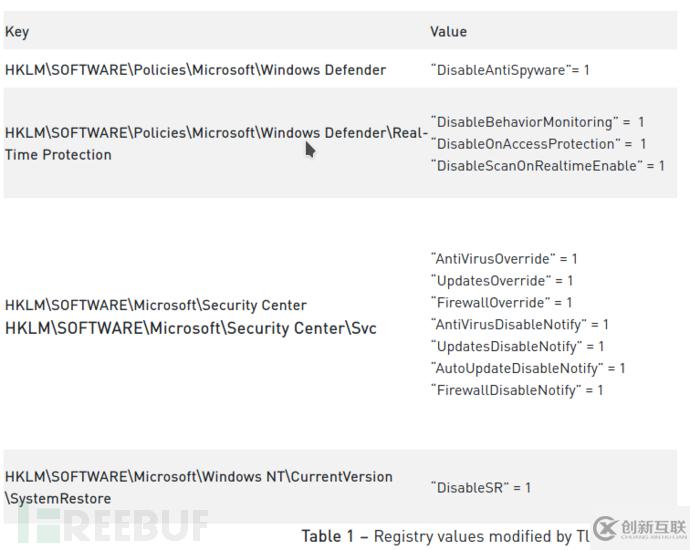Click the FreeBuf watermark logo
690x550 pixels.
coord(113,524)
